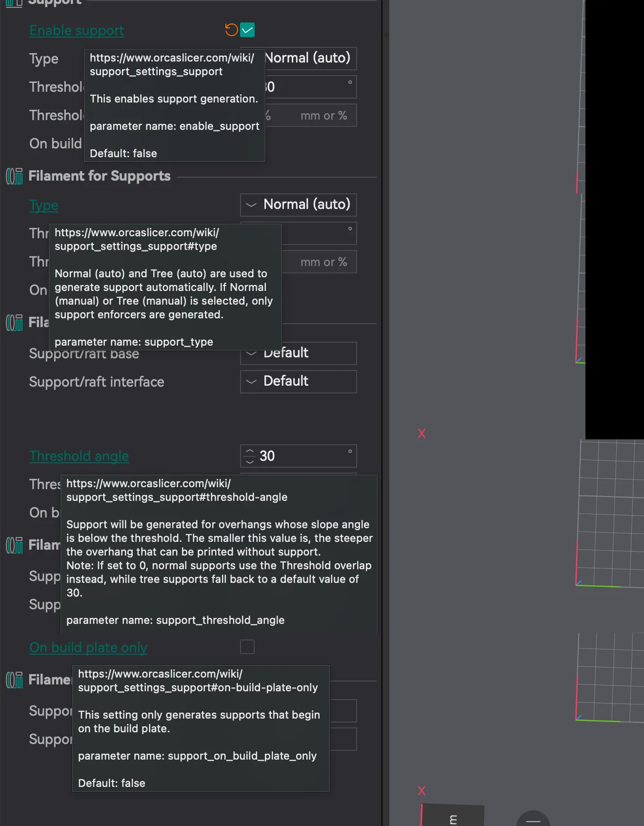Open the On build plate only link
The image size is (644, 826).
(88, 647)
